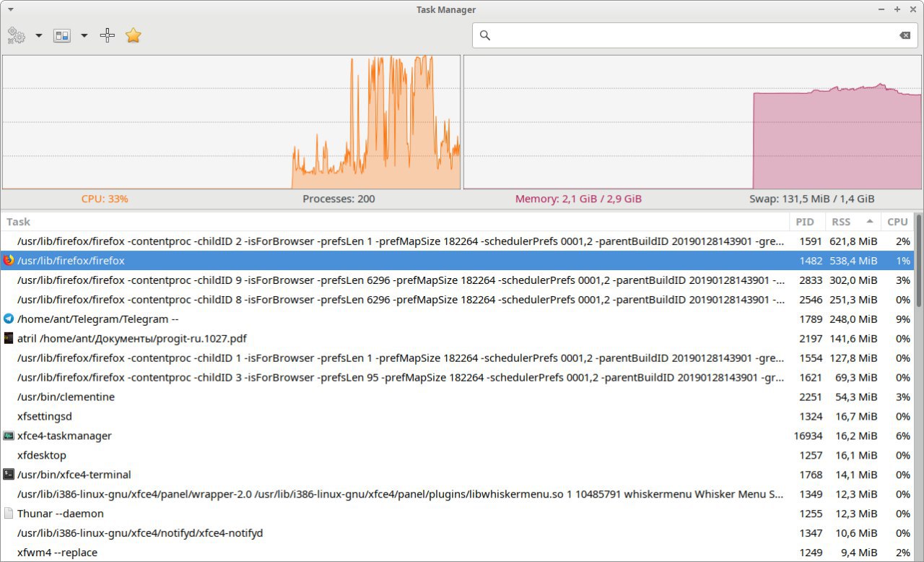Select the /usr/lib/firefox/firefox main process row
The width and height of the screenshot is (924, 562).
[458, 260]
